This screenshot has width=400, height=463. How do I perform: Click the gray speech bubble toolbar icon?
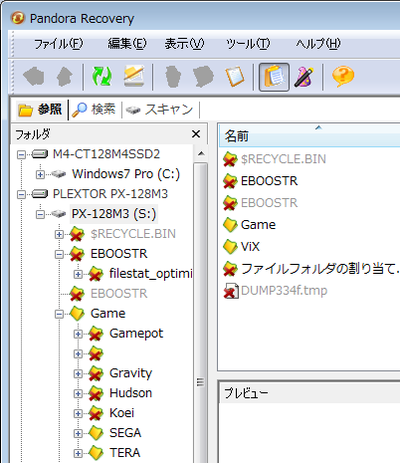click(203, 77)
